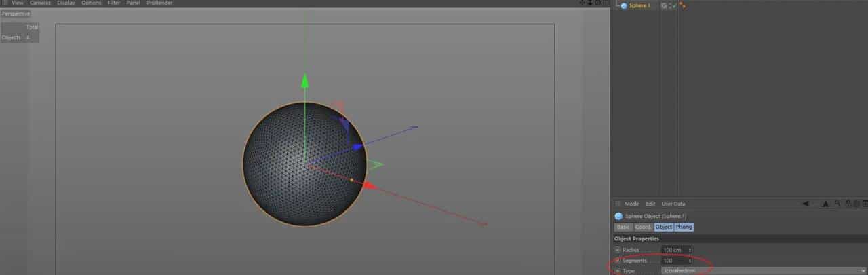The image size is (868, 275).
Task: Click the lock element icon in Attribute Manager
Action: click(x=848, y=204)
